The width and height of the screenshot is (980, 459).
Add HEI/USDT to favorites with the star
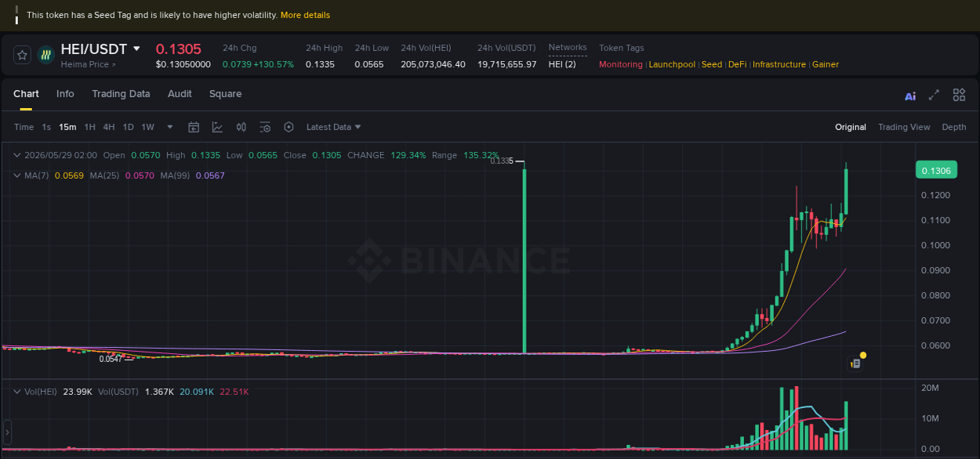pos(22,55)
